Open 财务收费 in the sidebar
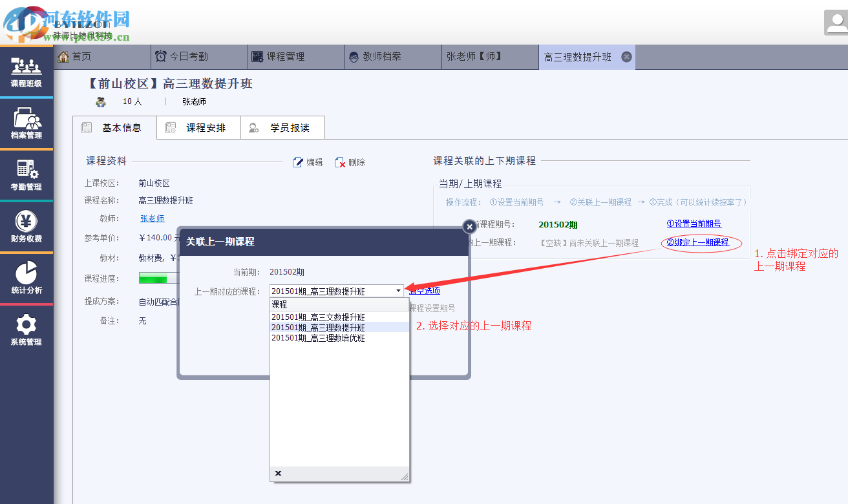The height and width of the screenshot is (504, 848). click(x=26, y=227)
